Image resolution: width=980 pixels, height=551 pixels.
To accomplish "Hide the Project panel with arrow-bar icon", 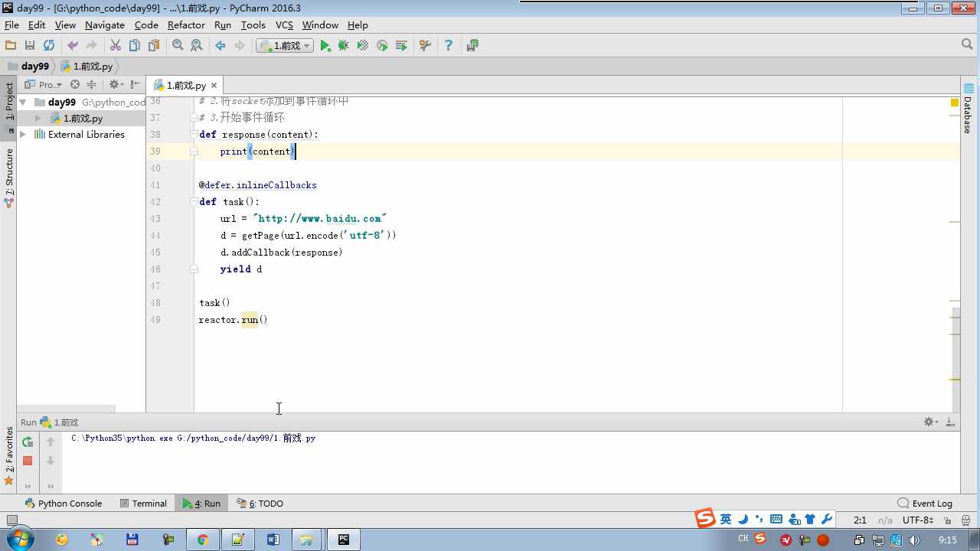I will pos(136,85).
